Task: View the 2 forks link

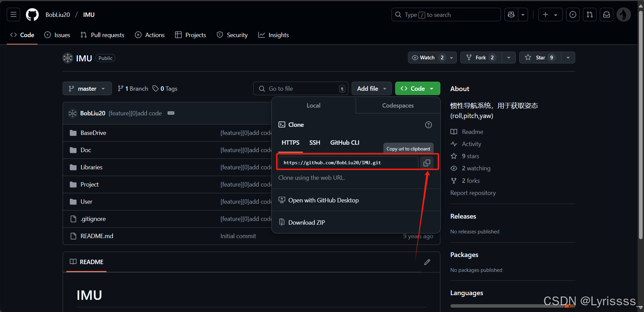Action: (465, 181)
